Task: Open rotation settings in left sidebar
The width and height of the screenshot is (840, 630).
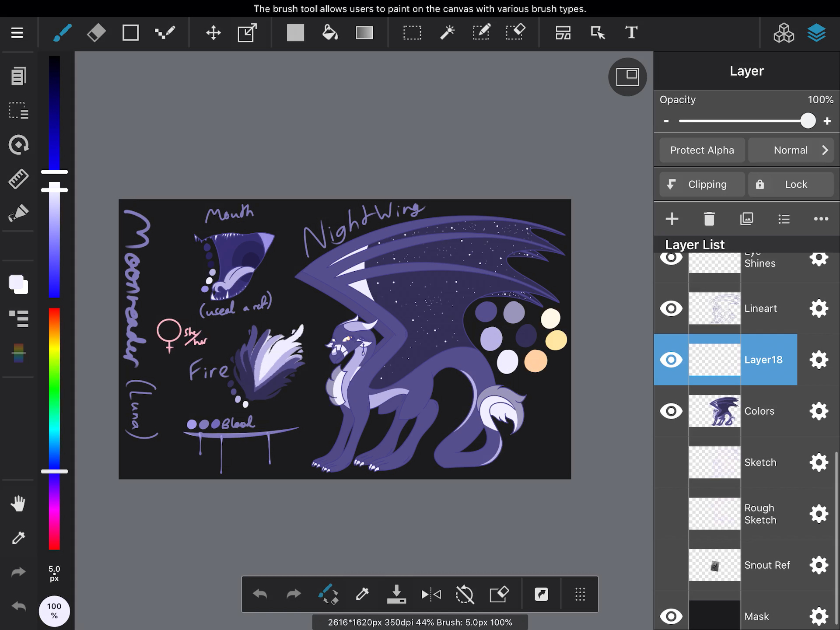Action: point(18,145)
